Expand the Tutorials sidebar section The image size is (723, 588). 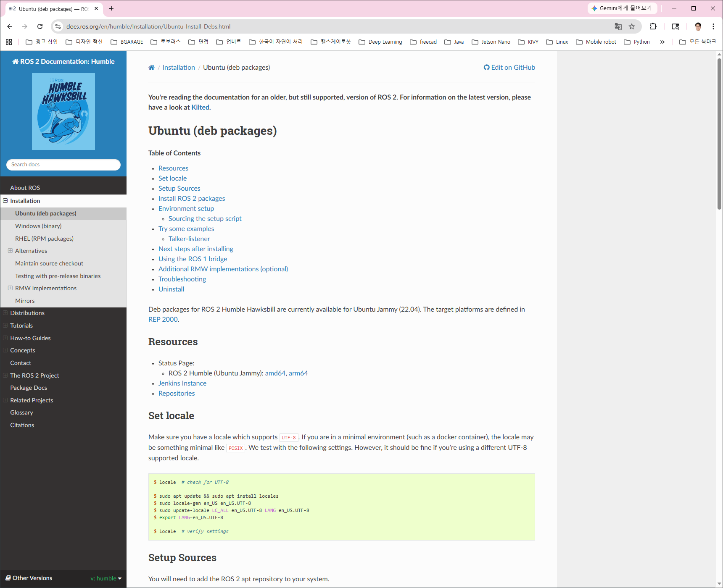(5, 325)
